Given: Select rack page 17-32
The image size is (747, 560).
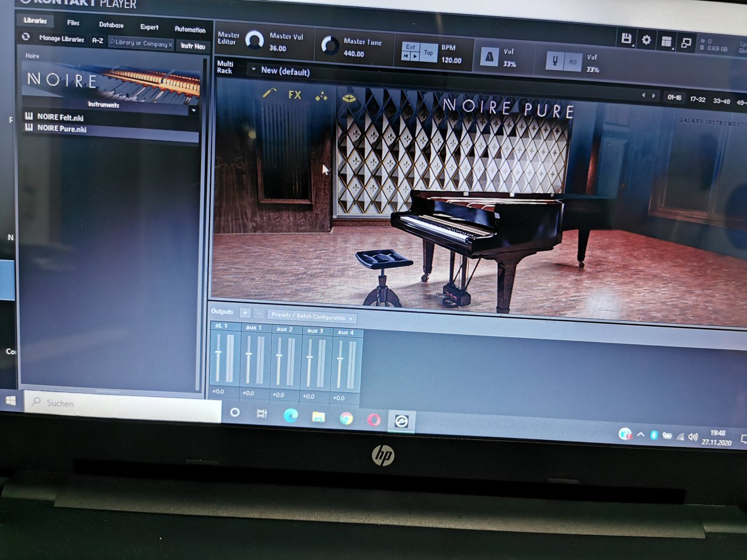Looking at the screenshot, I should [x=698, y=99].
